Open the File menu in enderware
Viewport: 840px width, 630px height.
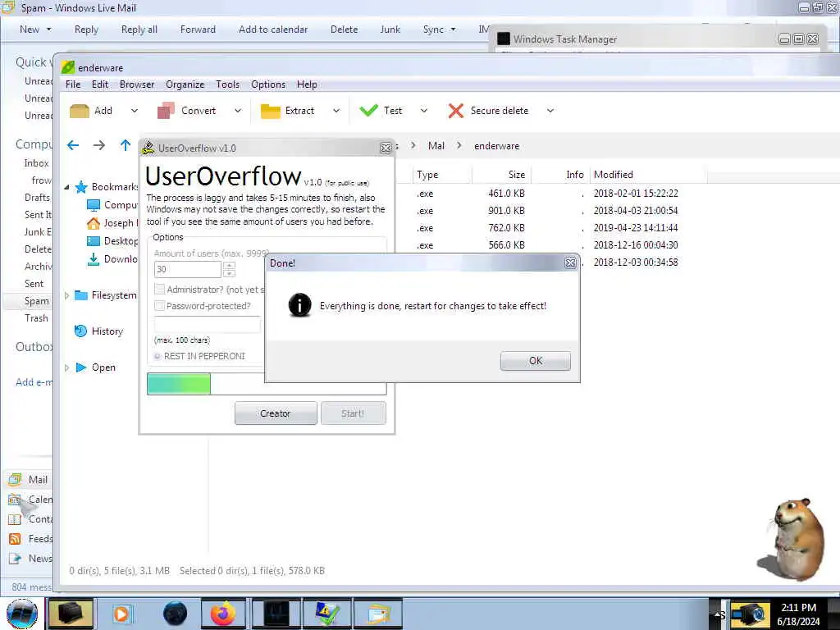[x=73, y=84]
